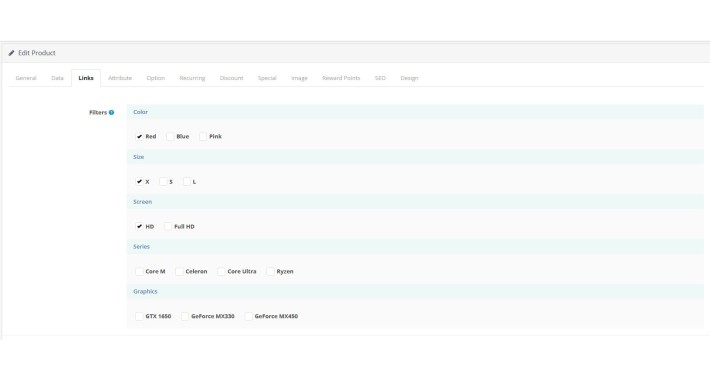710x380 pixels.
Task: Open the Image tab
Action: coord(299,78)
